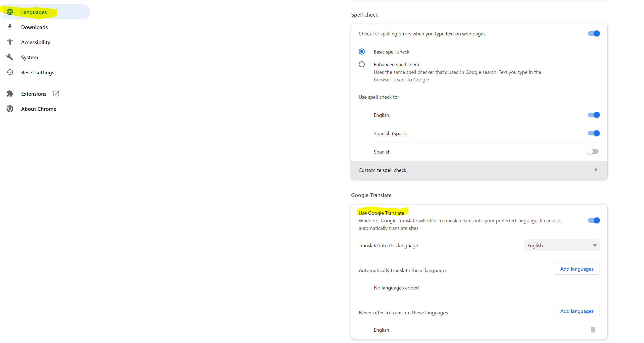
Task: Enable spell check for Spanish
Action: 593,152
